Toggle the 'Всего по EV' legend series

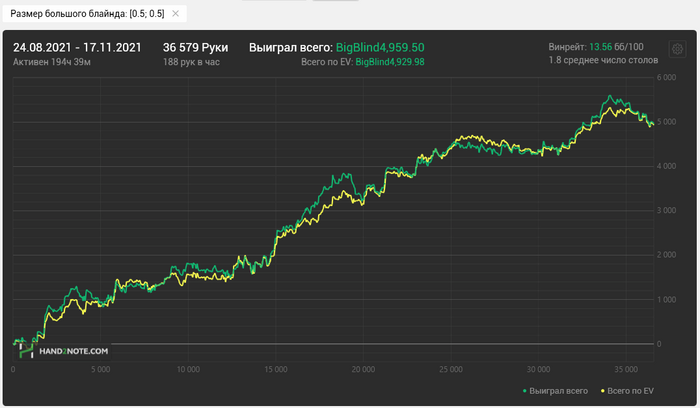[x=627, y=391]
